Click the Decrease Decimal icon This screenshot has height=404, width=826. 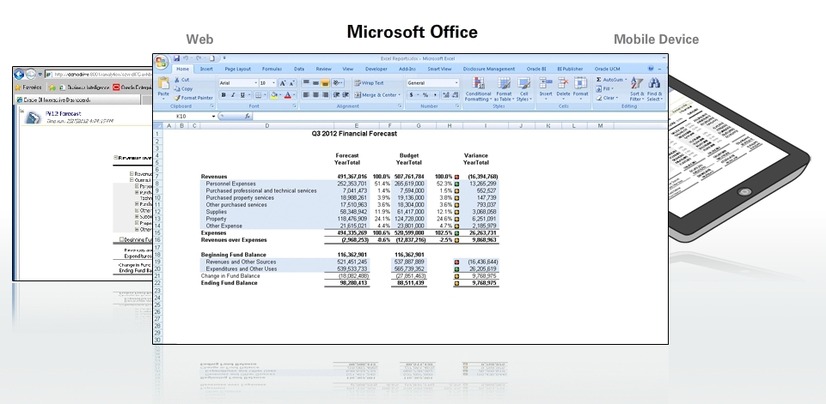click(454, 95)
